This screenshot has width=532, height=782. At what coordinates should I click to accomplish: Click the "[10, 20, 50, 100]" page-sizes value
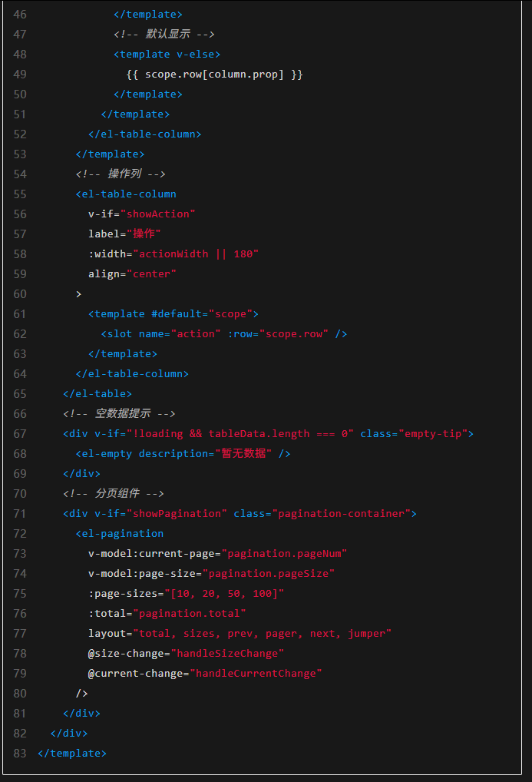[x=225, y=594]
